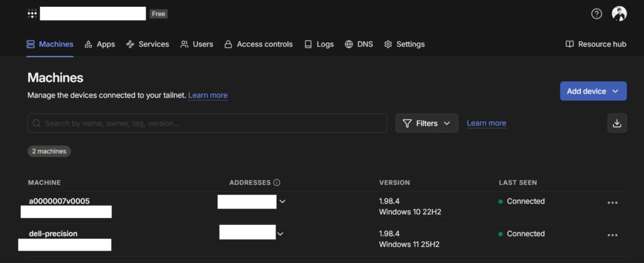644x263 pixels.
Task: Click Learn more next to Filters
Action: click(x=486, y=123)
